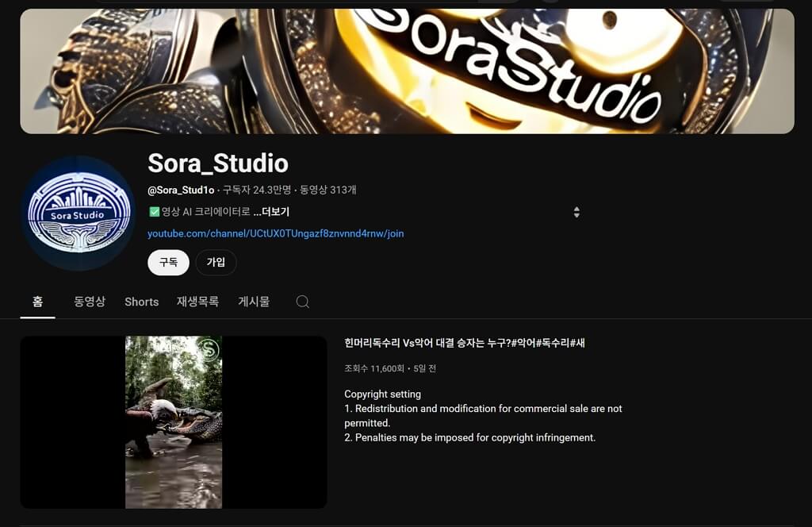Subscribe with the 구독 button
Screen dimensions: 812x527
click(168, 262)
